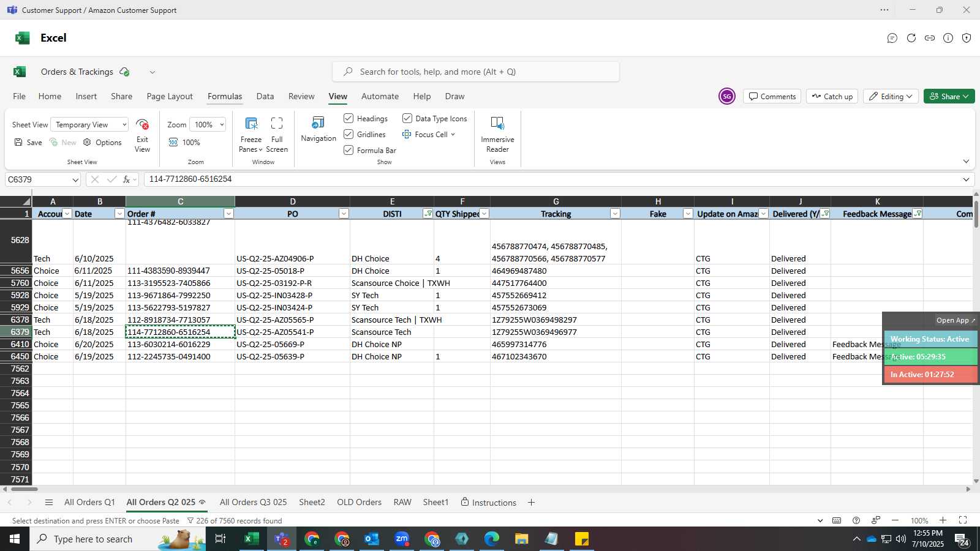The width and height of the screenshot is (980, 551).
Task: Click the Windows Start button
Action: pyautogui.click(x=15, y=539)
